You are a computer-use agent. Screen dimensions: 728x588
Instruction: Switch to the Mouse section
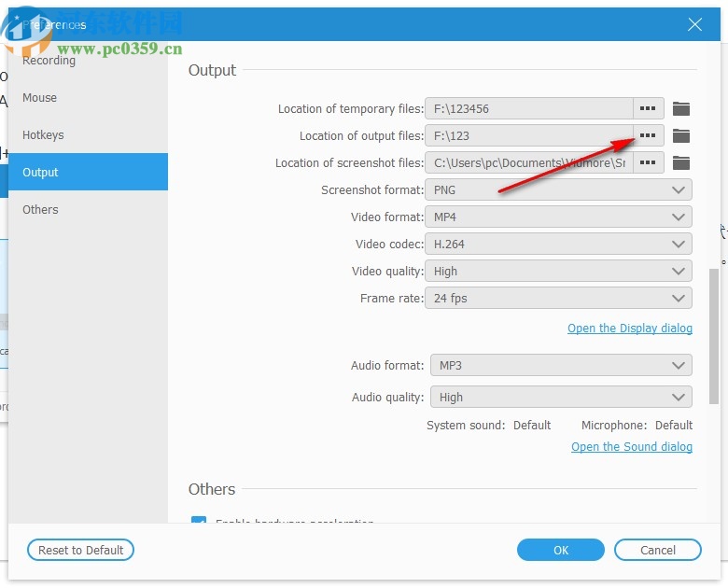tap(88, 98)
